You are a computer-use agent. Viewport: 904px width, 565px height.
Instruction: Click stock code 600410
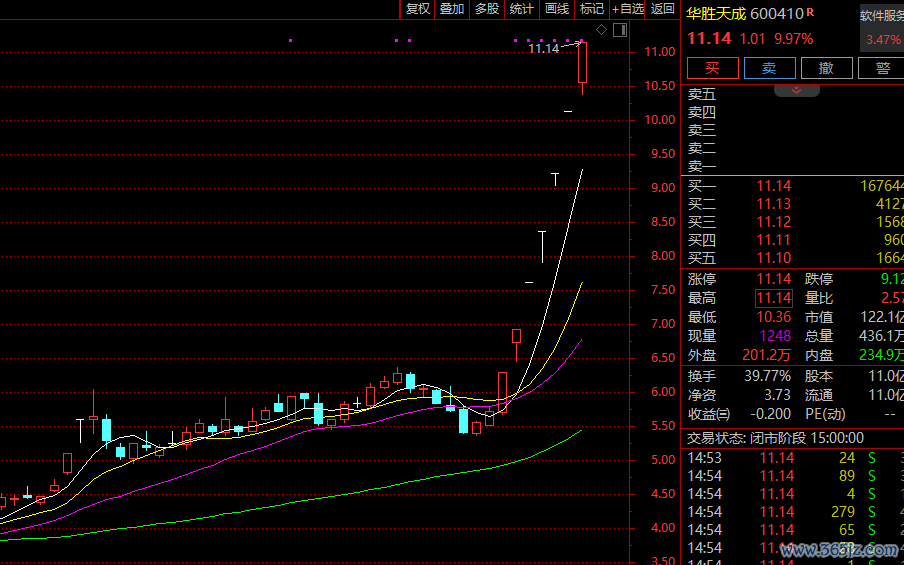pos(777,14)
